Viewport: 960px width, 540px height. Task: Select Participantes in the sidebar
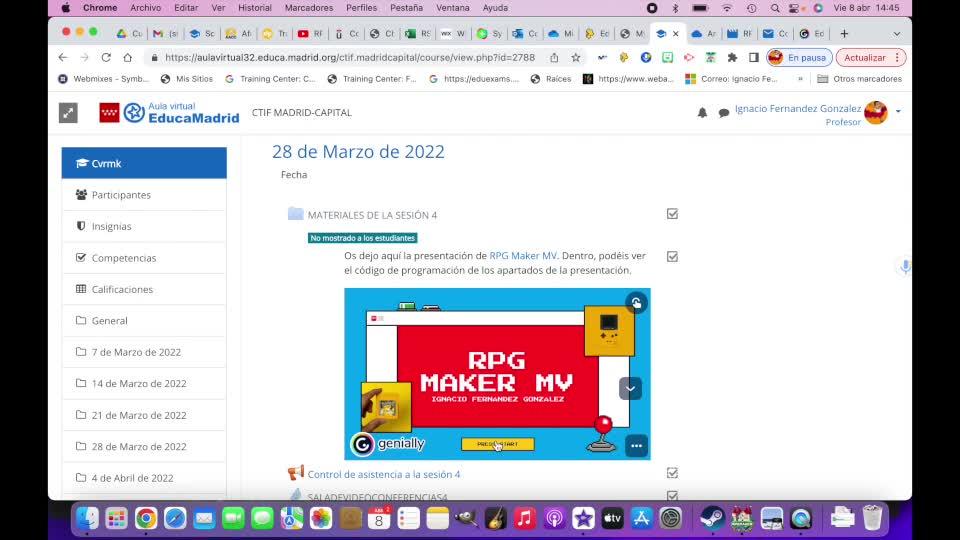point(121,195)
